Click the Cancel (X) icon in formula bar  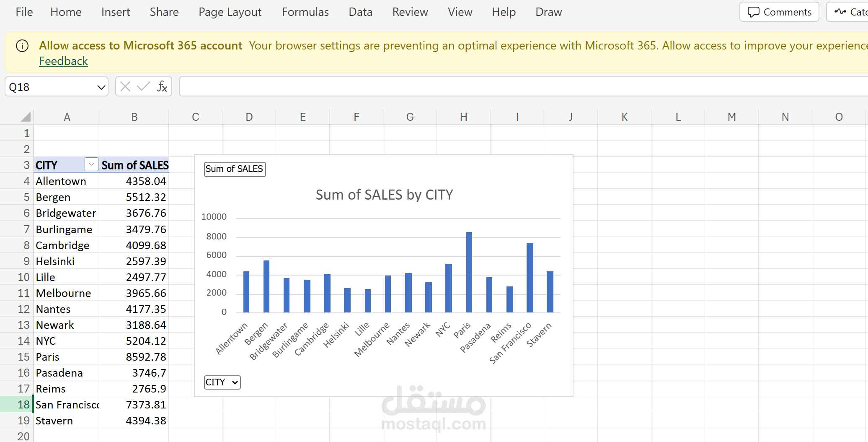coord(124,86)
